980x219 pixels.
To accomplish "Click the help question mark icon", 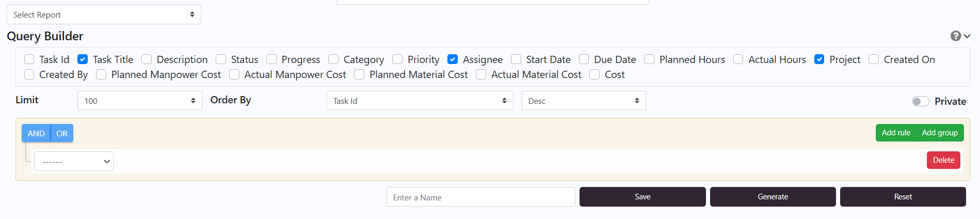I will coord(955,36).
